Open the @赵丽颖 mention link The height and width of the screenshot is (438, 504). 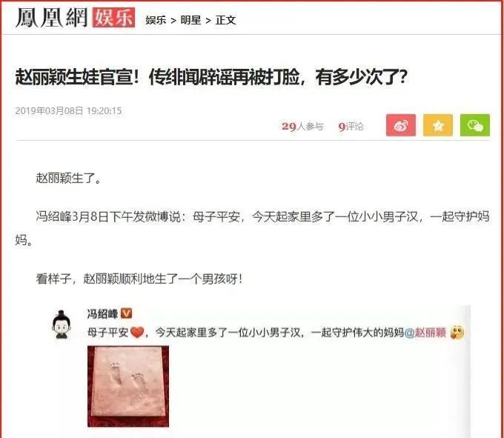425,332
